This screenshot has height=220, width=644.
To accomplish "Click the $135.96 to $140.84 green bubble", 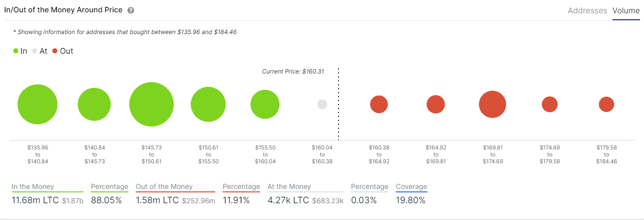I will point(38,104).
